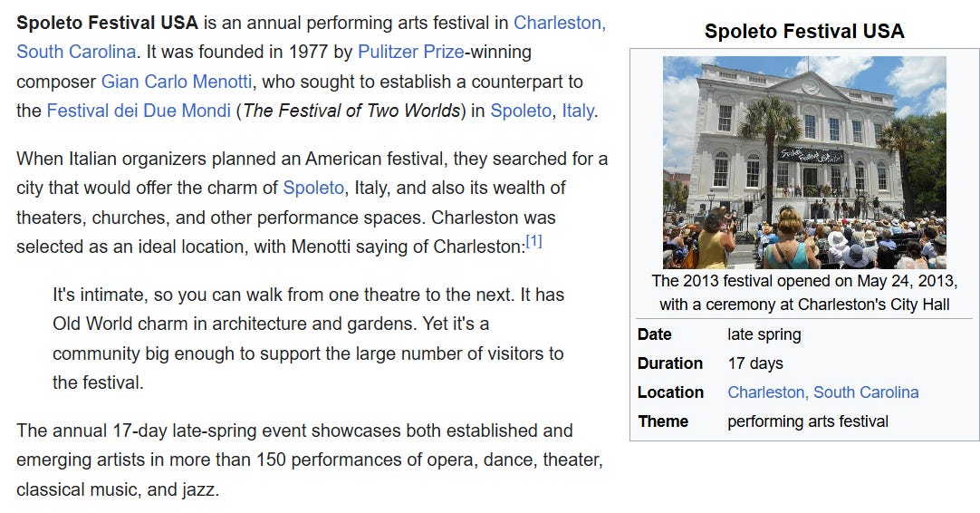This screenshot has height=513, width=980.
Task: Follow the South Carolina link in first paragraph
Action: (75, 52)
